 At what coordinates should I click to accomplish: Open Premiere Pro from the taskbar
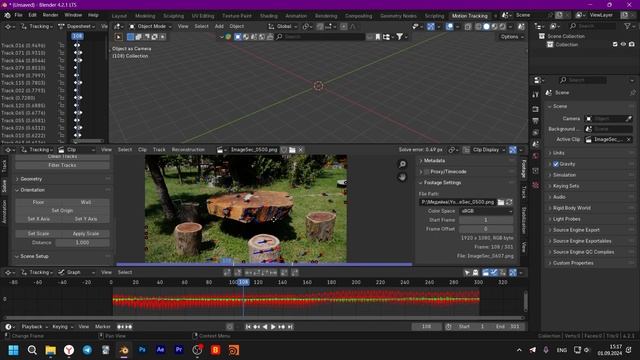coord(179,350)
